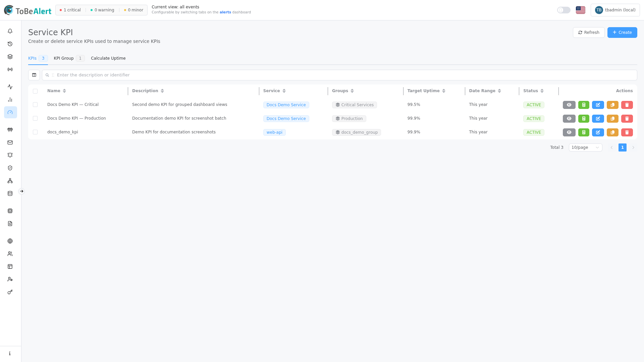Follow the alerts dashboard link
The height and width of the screenshot is (362, 644).
click(225, 12)
